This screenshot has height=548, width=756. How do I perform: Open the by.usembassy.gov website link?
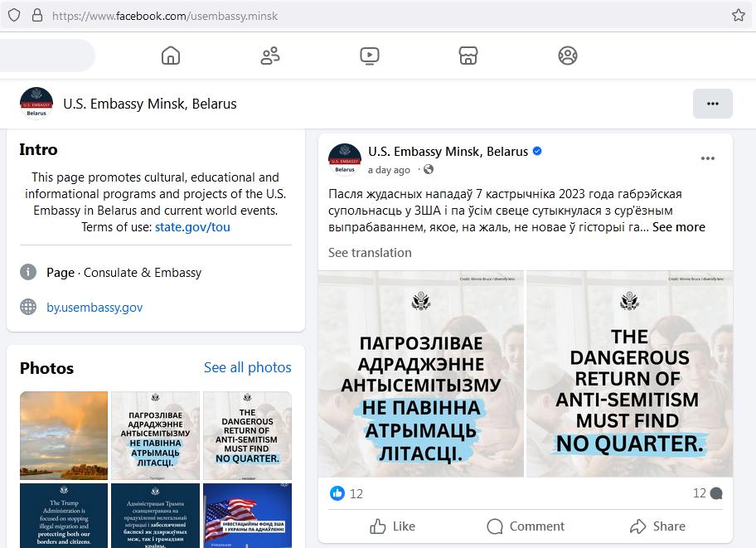94,308
